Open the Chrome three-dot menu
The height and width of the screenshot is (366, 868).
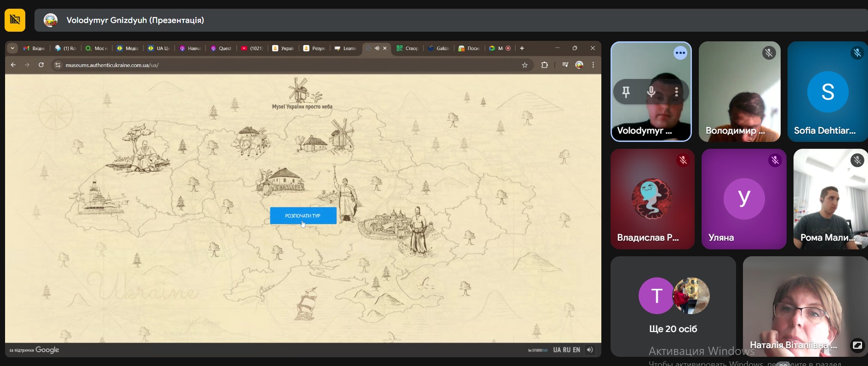[593, 65]
